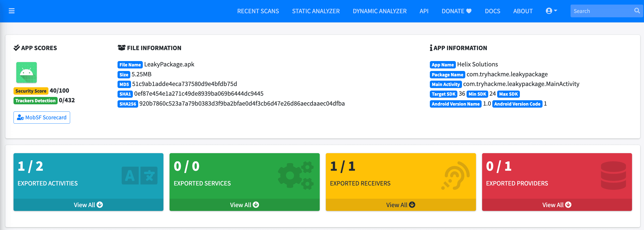This screenshot has width=644, height=230.
Task: Open the DOCS page
Action: (x=493, y=11)
